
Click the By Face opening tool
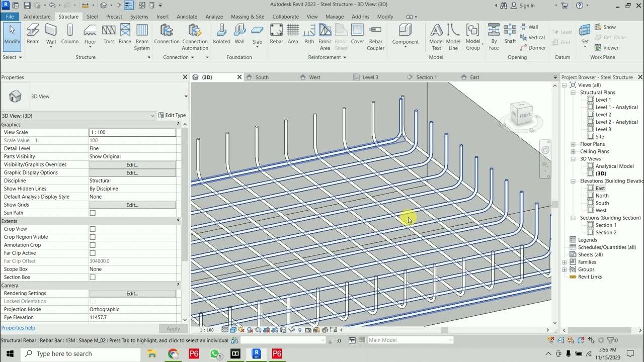(x=494, y=37)
